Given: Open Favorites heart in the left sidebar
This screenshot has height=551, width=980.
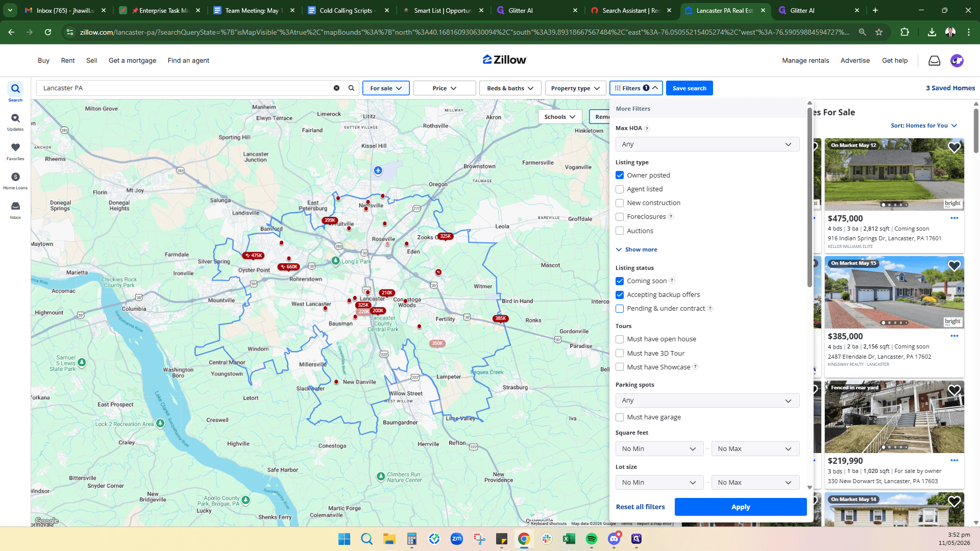Looking at the screenshot, I should [x=15, y=151].
